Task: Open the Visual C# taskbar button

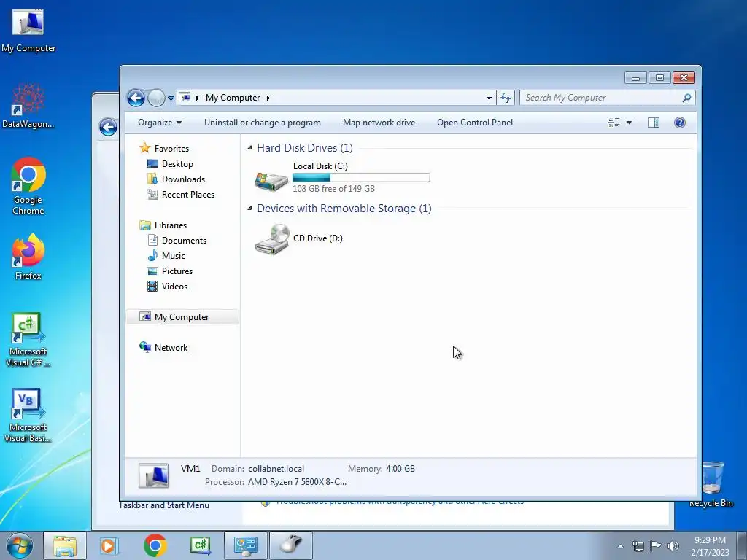Action: (200, 545)
